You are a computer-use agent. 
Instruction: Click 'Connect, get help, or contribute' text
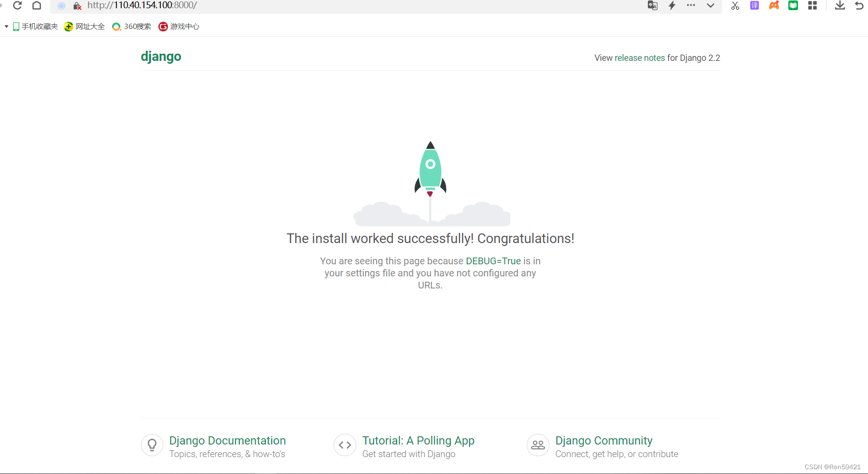[617, 454]
